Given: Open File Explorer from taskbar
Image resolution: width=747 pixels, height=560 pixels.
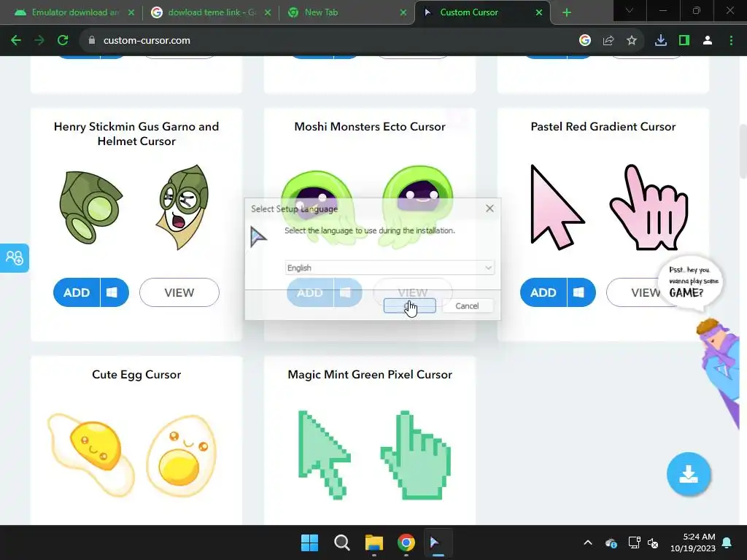Looking at the screenshot, I should (374, 542).
